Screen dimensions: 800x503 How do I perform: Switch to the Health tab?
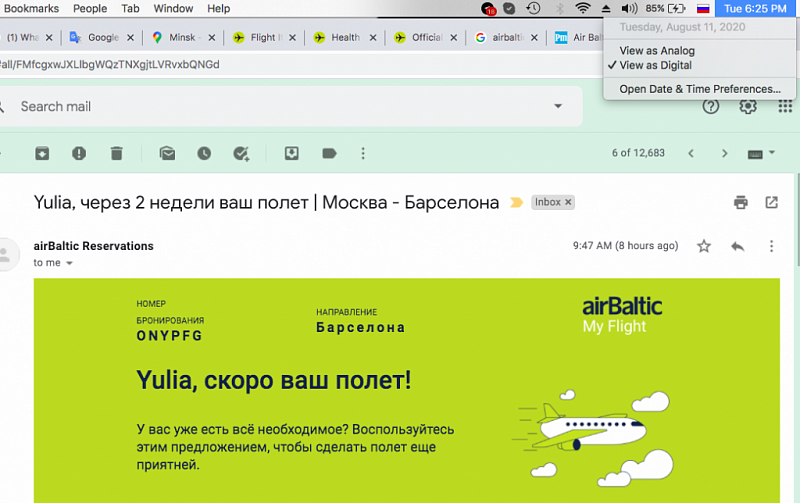coord(344,37)
